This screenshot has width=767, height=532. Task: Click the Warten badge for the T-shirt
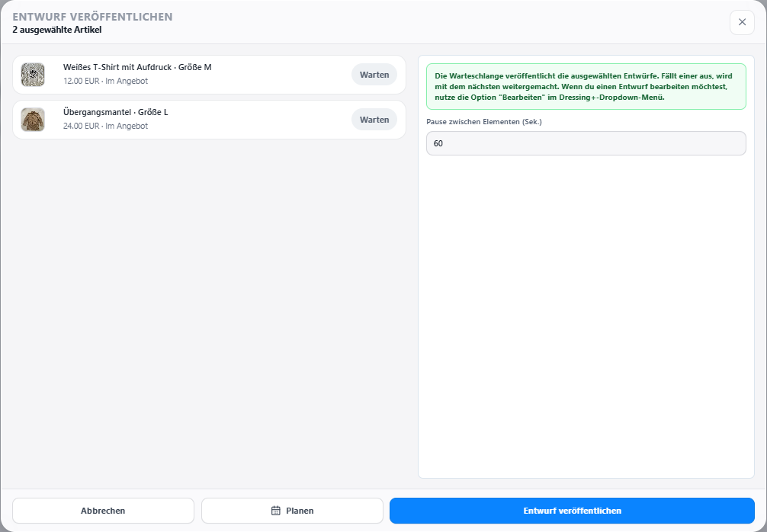(x=374, y=75)
